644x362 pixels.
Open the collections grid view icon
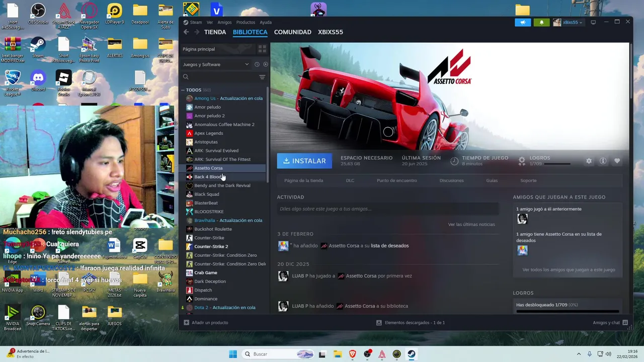[262, 49]
